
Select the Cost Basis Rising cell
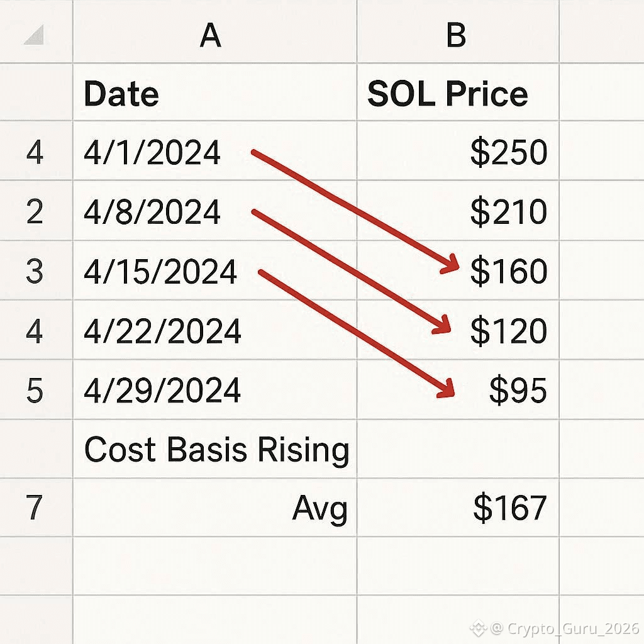[x=216, y=450]
